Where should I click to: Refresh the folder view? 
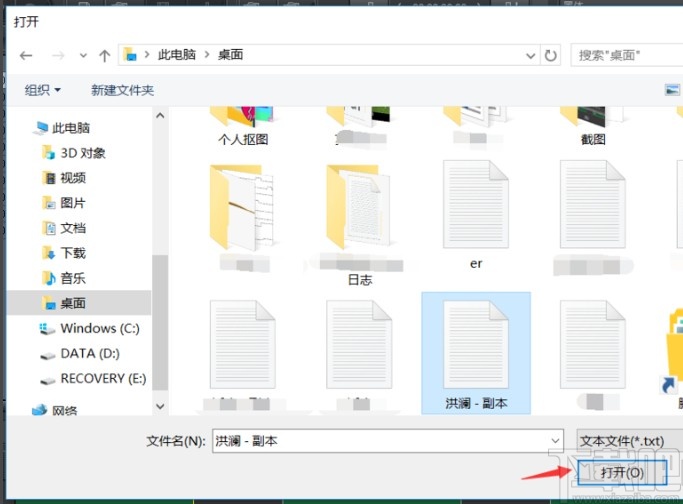coord(550,55)
